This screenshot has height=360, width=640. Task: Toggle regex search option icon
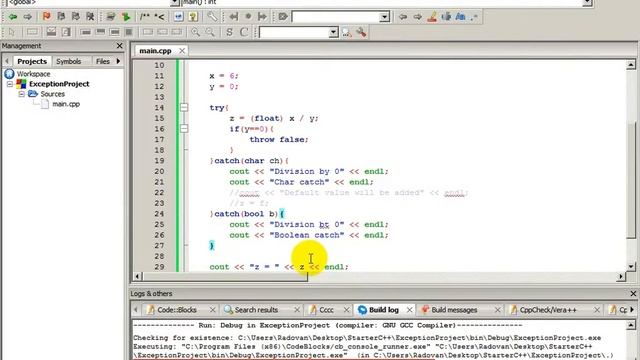(x=474, y=17)
